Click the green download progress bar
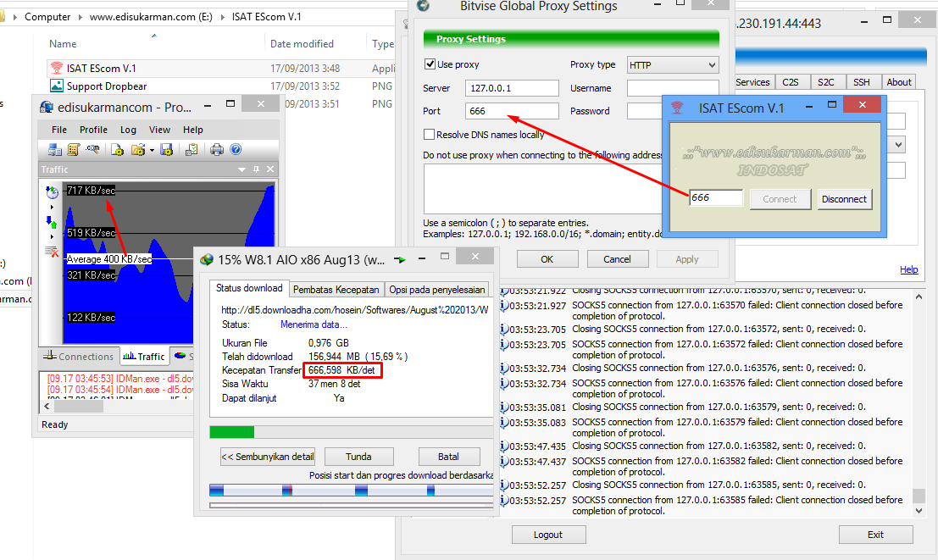 232,431
